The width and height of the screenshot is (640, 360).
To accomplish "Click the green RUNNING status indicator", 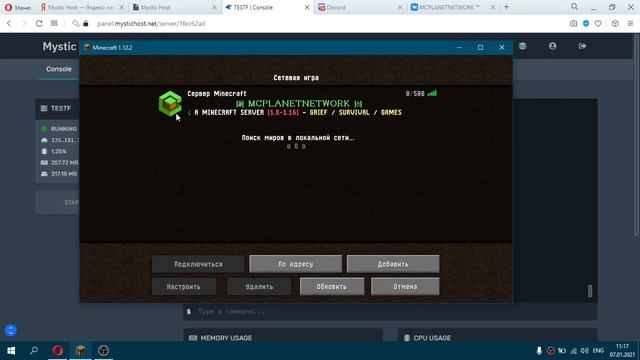I will point(44,129).
